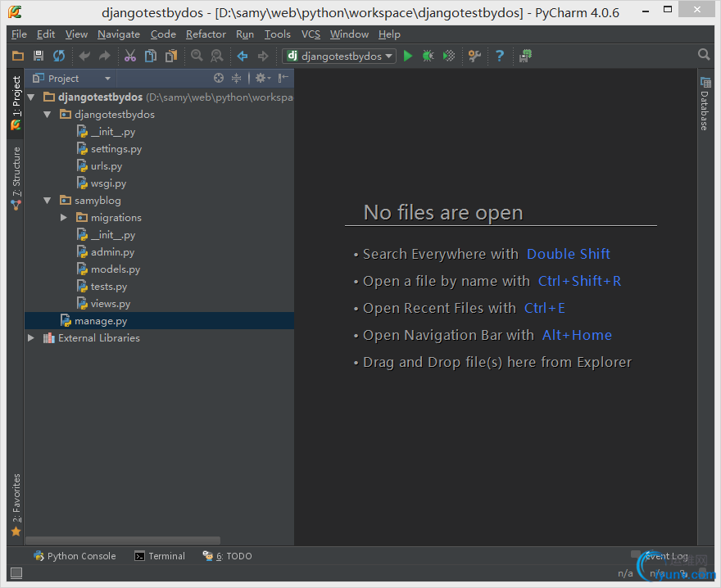Click Collapse All icon in Project panel
721x588 pixels.
(x=236, y=78)
